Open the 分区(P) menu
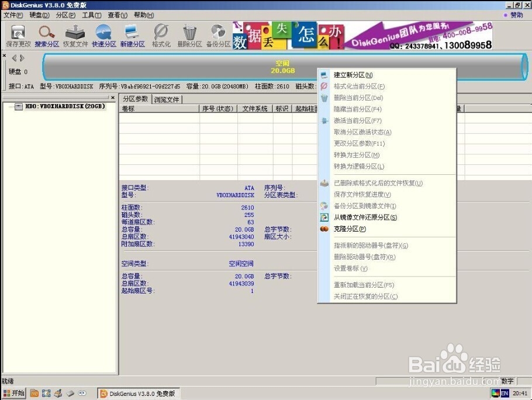 (x=65, y=15)
